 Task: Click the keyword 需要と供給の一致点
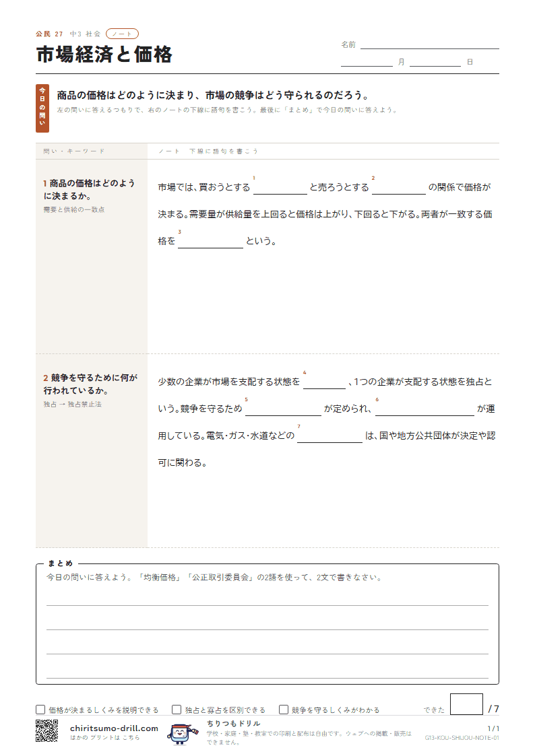click(74, 210)
